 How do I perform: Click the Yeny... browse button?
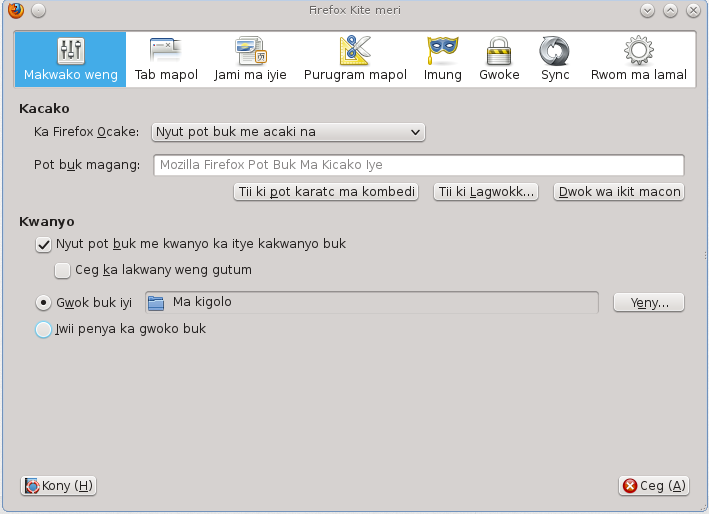coord(649,302)
